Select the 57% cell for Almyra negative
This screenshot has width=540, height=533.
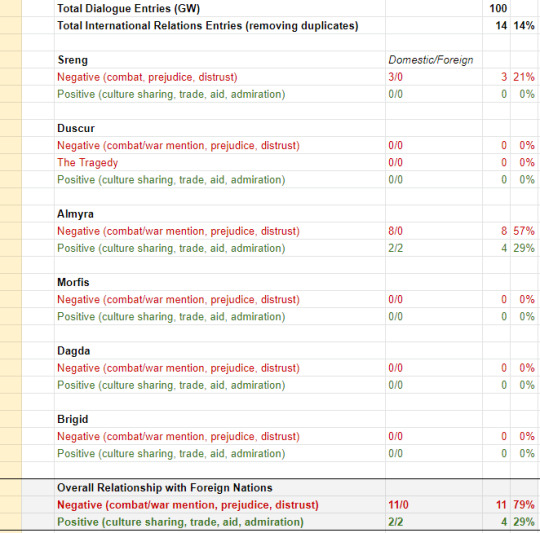click(525, 231)
